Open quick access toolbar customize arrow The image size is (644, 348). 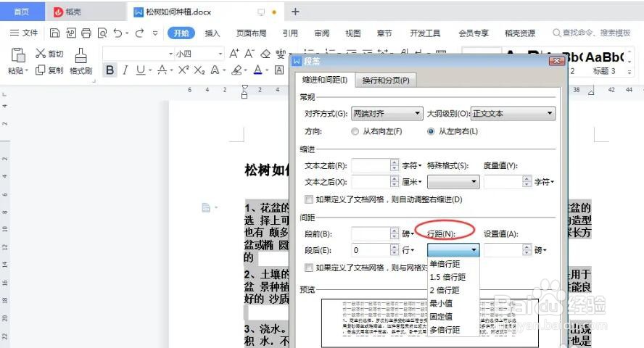tap(155, 33)
